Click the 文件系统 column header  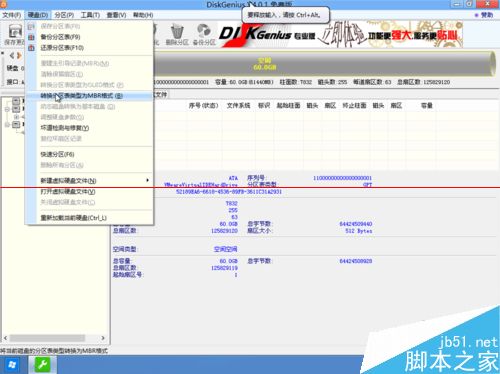pos(238,106)
